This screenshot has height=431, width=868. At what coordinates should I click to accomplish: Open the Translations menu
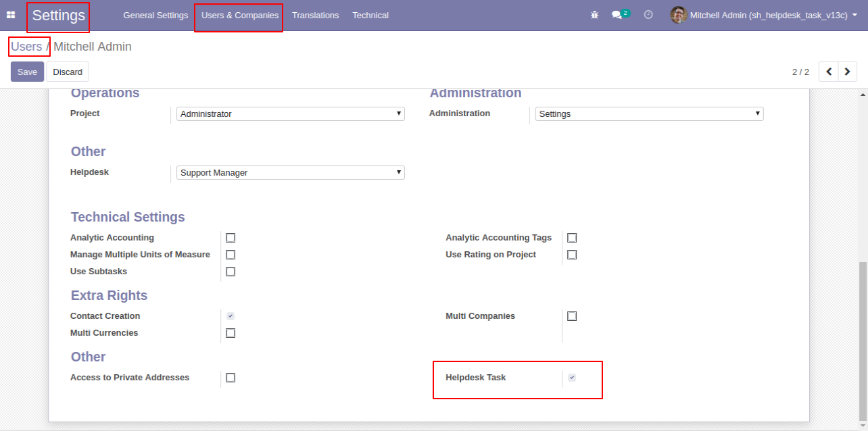coord(316,16)
